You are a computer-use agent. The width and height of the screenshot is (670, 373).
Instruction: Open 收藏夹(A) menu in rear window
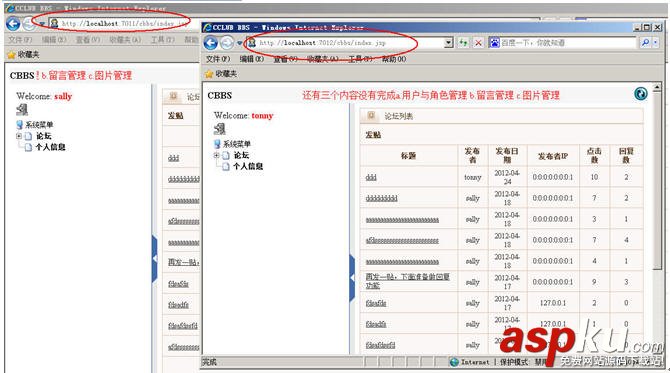tap(125, 40)
